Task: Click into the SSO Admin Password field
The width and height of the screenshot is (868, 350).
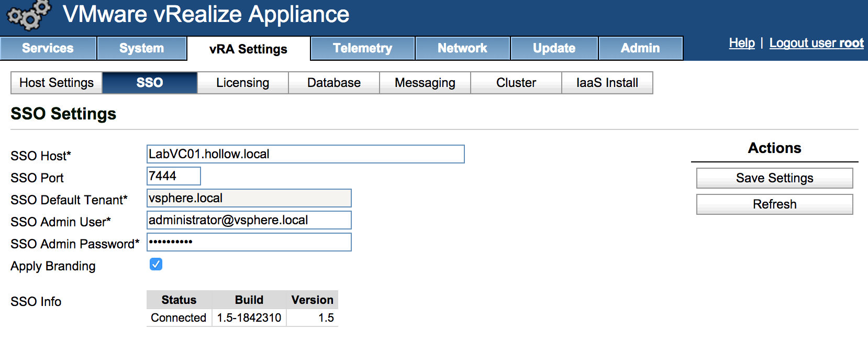Action: (249, 242)
